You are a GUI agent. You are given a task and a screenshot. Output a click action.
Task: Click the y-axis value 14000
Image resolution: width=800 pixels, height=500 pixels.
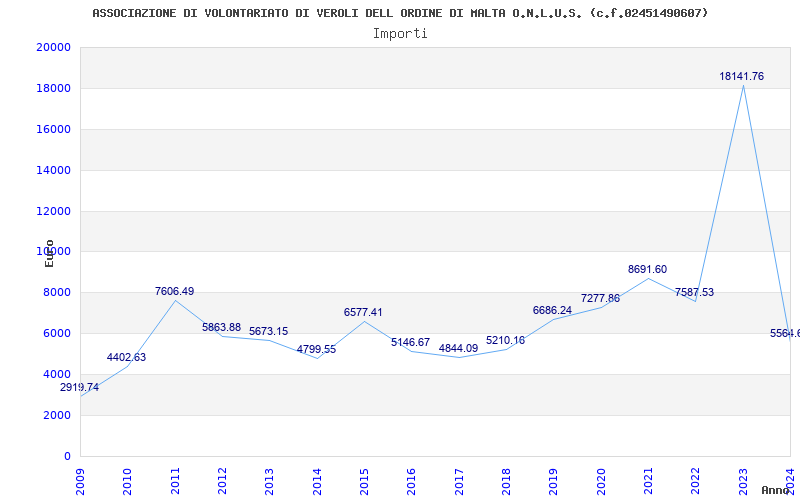coord(53,170)
